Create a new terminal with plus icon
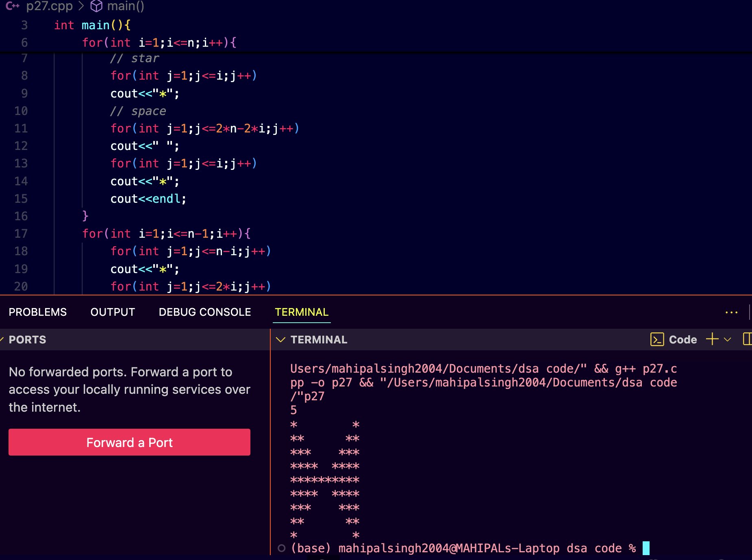752x560 pixels. 712,339
